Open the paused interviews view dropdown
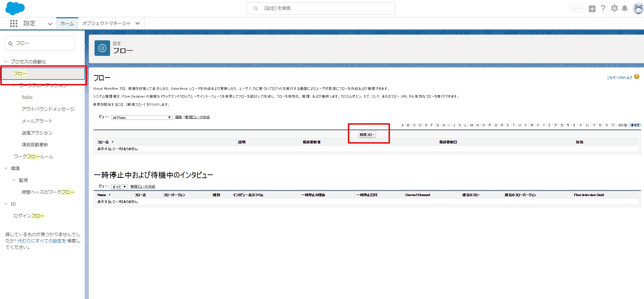Viewport: 644px width, 299px height. tap(119, 187)
